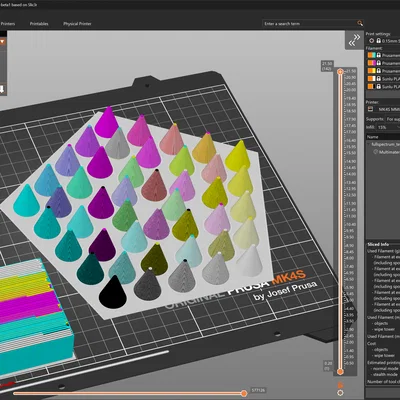Open the orange legend dropdown at left
Image resolution: width=400 pixels, height=400 pixels.
click(2, 42)
